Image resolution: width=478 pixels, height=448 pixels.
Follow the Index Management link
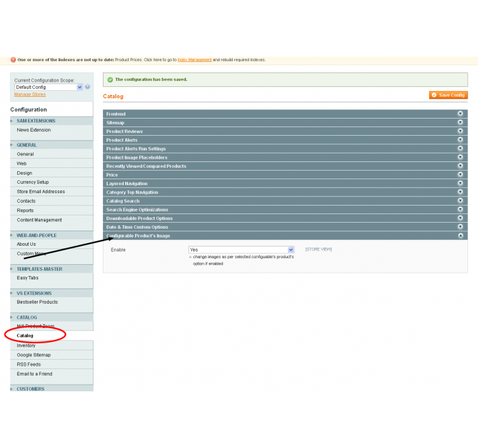194,60
